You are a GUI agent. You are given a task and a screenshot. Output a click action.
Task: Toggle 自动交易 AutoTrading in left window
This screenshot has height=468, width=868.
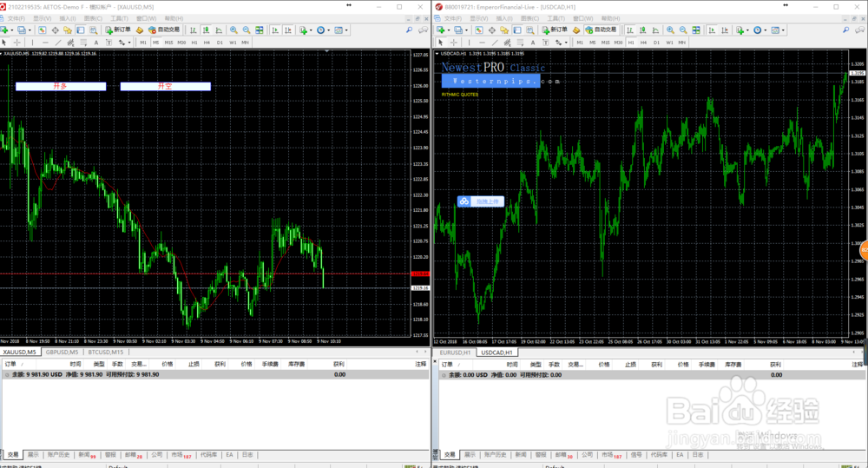coord(164,30)
